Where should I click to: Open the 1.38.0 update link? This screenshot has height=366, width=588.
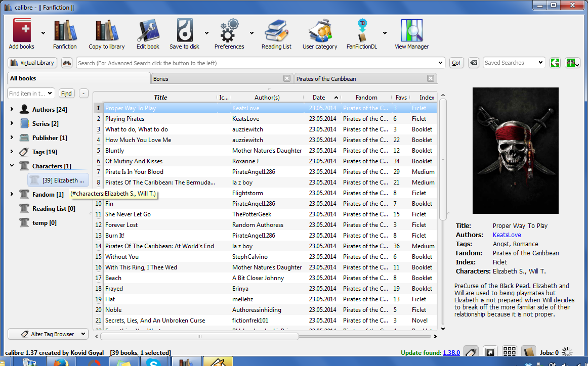click(451, 352)
